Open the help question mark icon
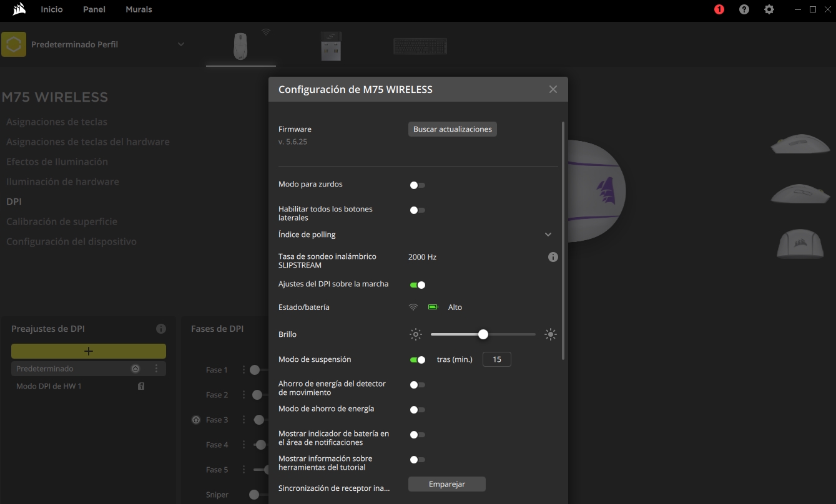 [744, 9]
